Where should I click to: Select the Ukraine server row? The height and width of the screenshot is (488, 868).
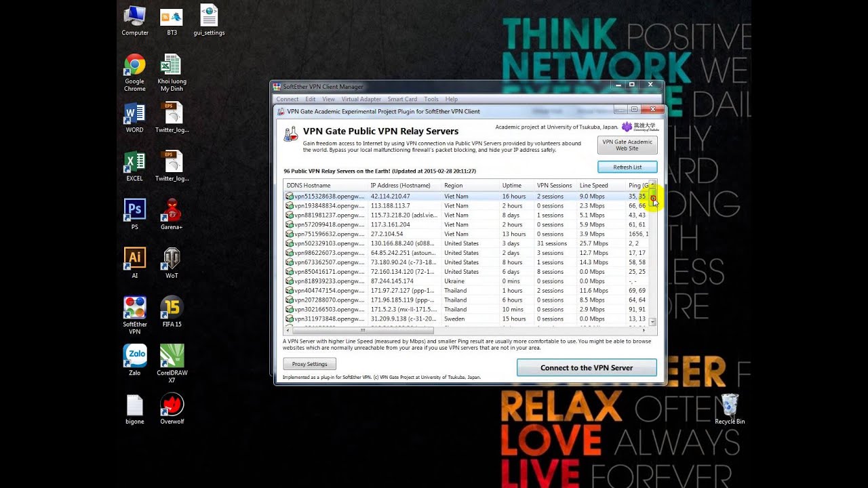466,281
